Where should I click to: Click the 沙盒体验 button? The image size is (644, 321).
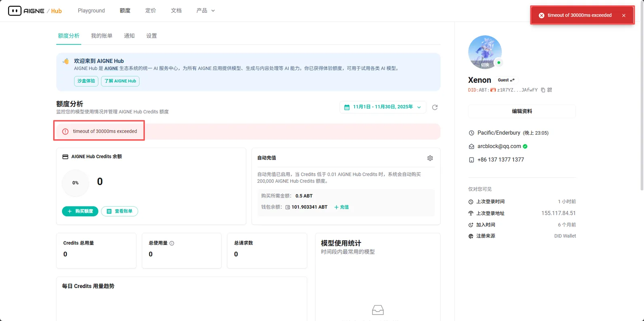(x=86, y=81)
